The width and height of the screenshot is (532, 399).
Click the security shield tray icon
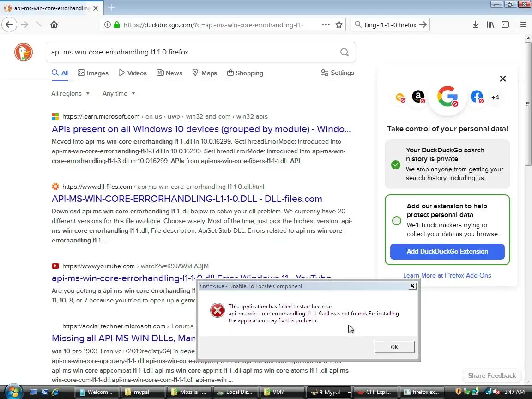[x=458, y=392]
